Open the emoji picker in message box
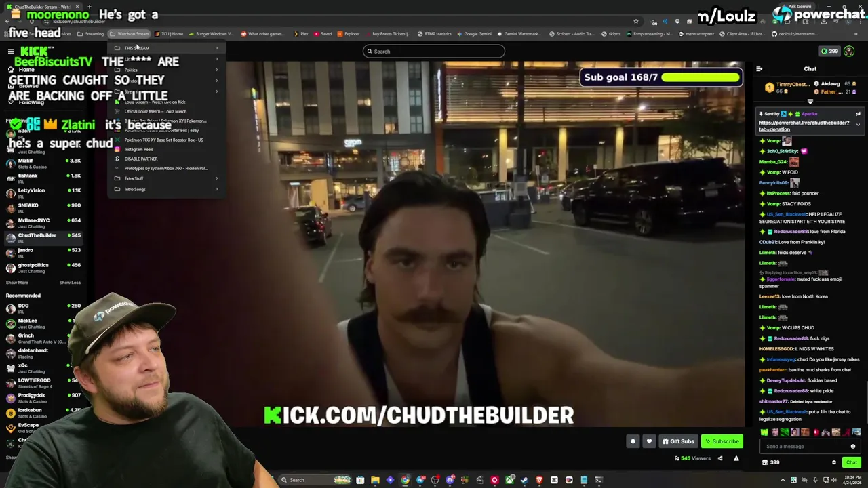Viewport: 868px width, 488px height. pos(852,447)
